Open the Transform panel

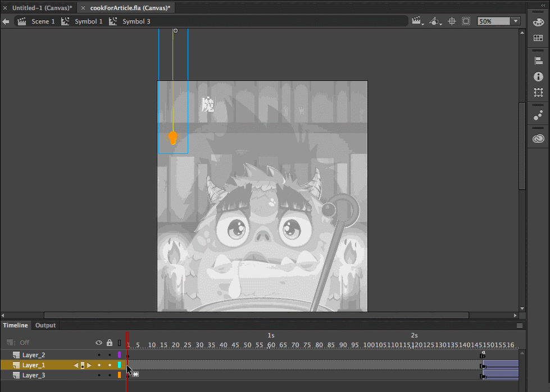538,92
